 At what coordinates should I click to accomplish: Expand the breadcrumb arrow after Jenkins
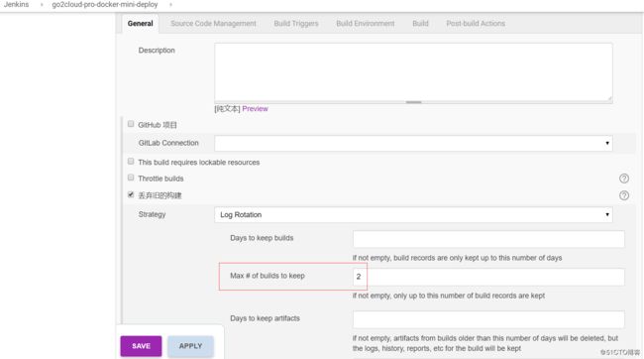pos(42,5)
